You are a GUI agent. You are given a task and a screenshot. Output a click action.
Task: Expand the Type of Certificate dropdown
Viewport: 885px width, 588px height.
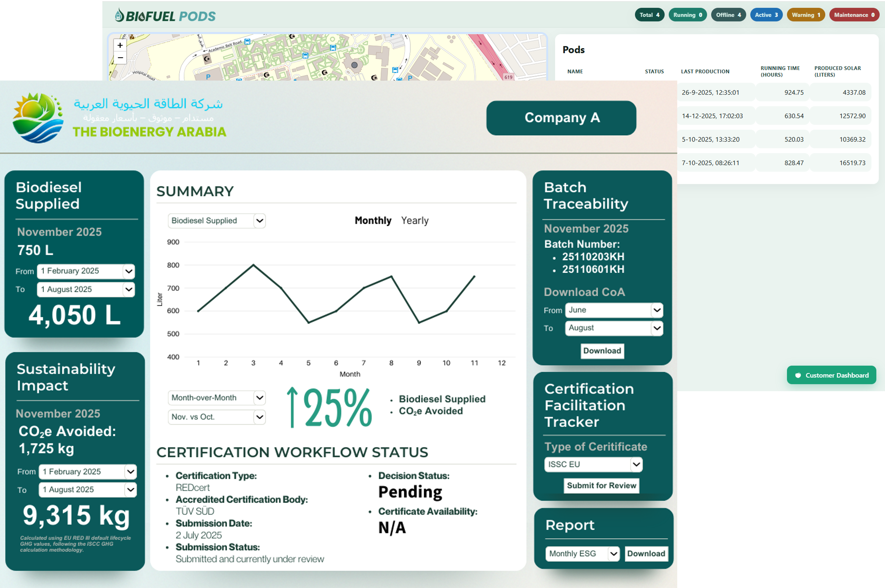(593, 464)
